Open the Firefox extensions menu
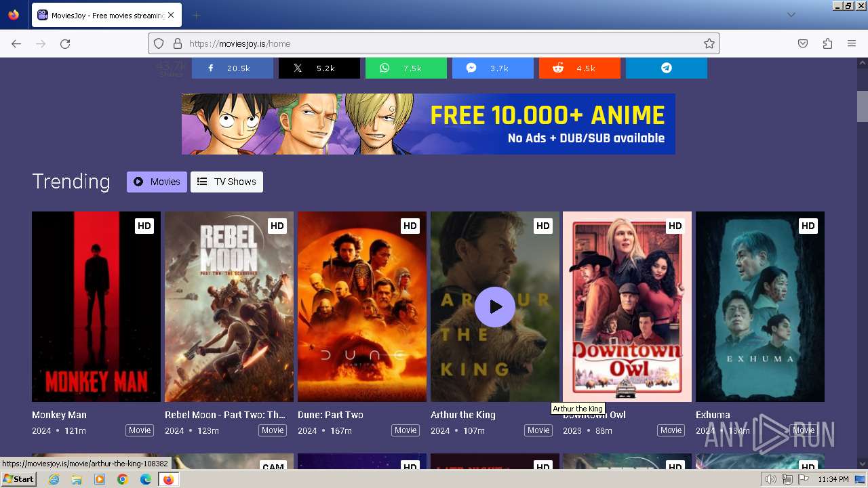This screenshot has width=868, height=488. coord(827,43)
